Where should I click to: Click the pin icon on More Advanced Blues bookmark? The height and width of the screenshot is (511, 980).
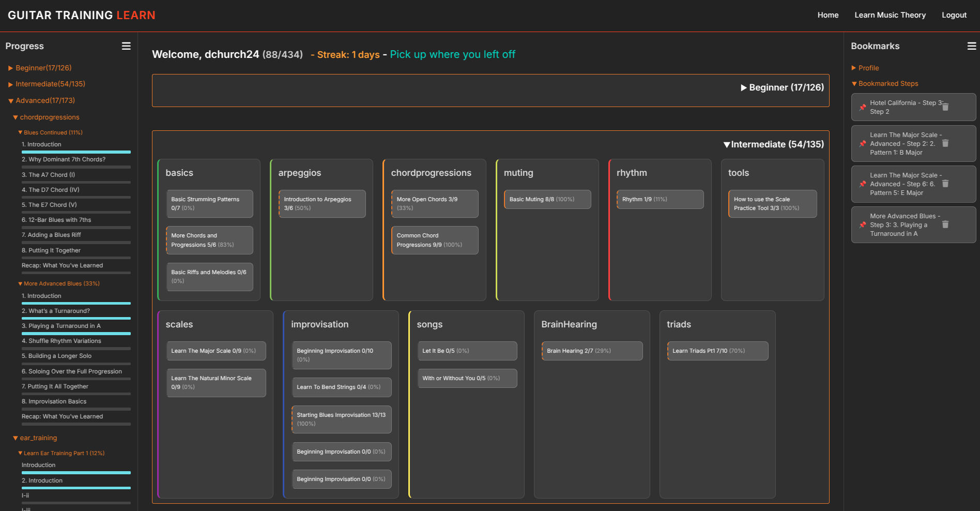[x=862, y=224]
